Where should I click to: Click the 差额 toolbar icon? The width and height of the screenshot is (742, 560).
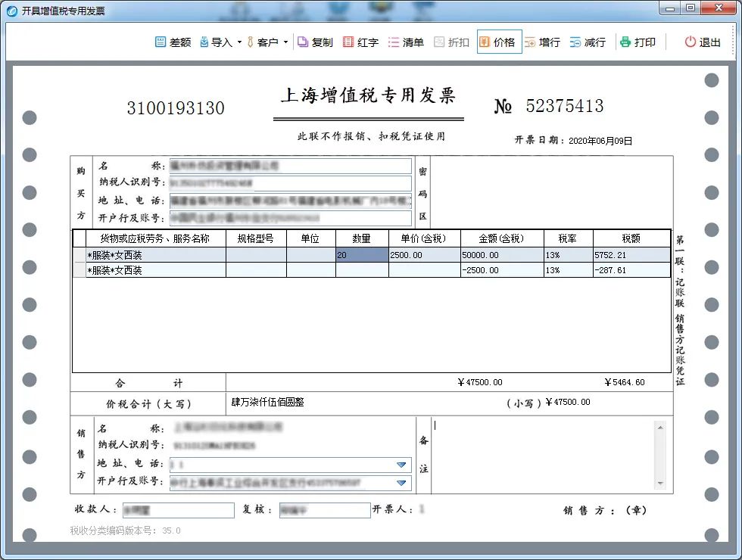pyautogui.click(x=161, y=42)
